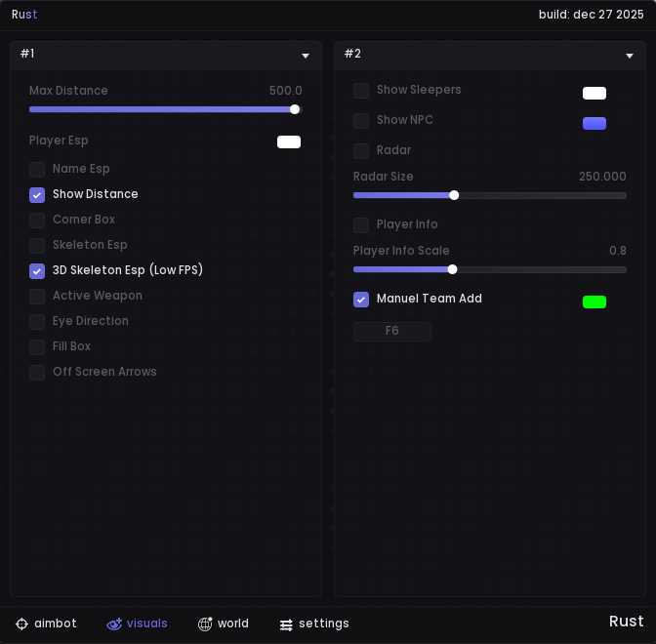Turn on Active Weapon
The height and width of the screenshot is (644, 656).
coord(37,297)
